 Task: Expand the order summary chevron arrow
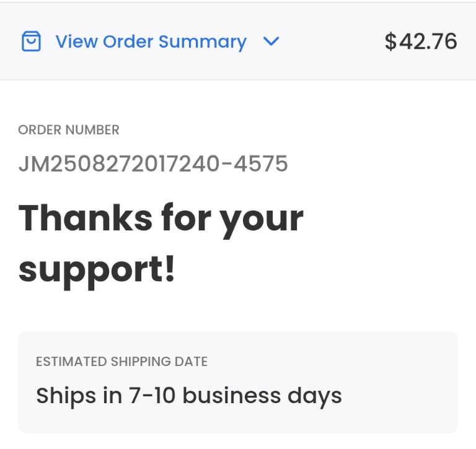(x=271, y=42)
